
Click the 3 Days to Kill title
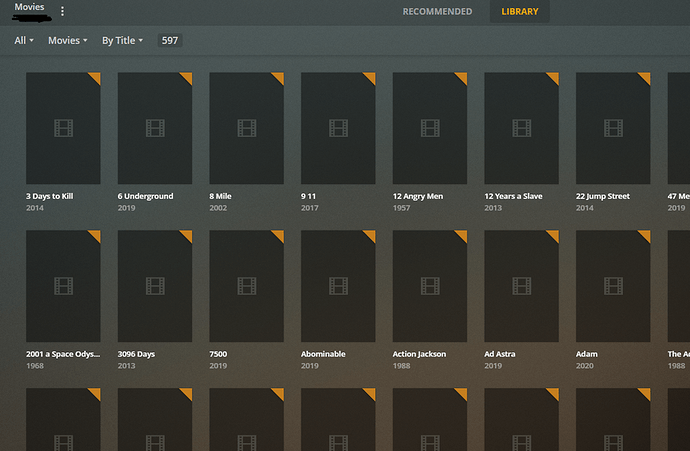[50, 196]
